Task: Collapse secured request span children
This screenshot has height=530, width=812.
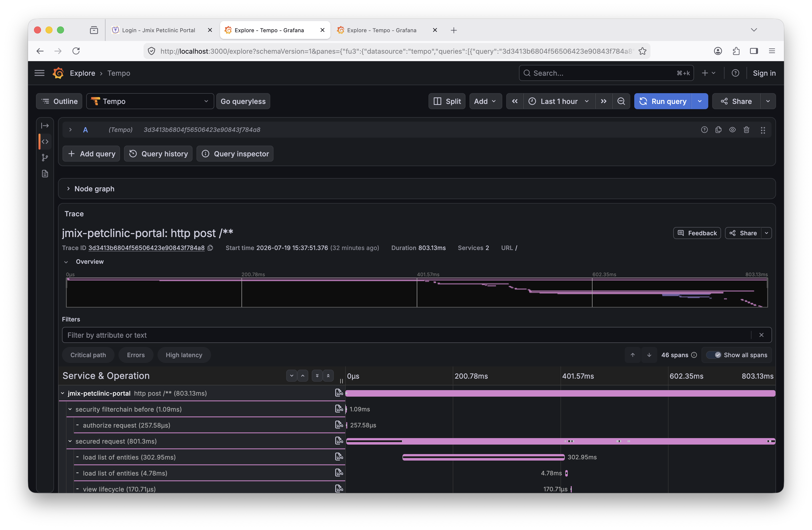Action: pyautogui.click(x=70, y=441)
